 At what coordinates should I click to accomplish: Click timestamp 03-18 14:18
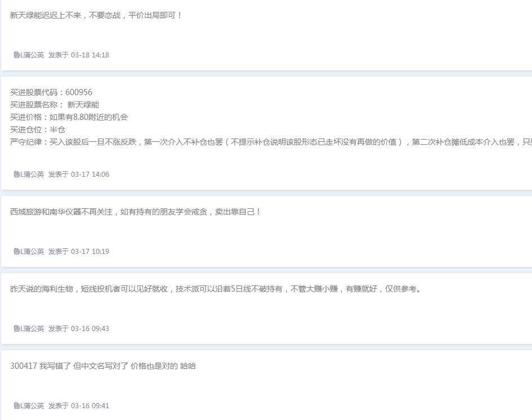(x=90, y=55)
